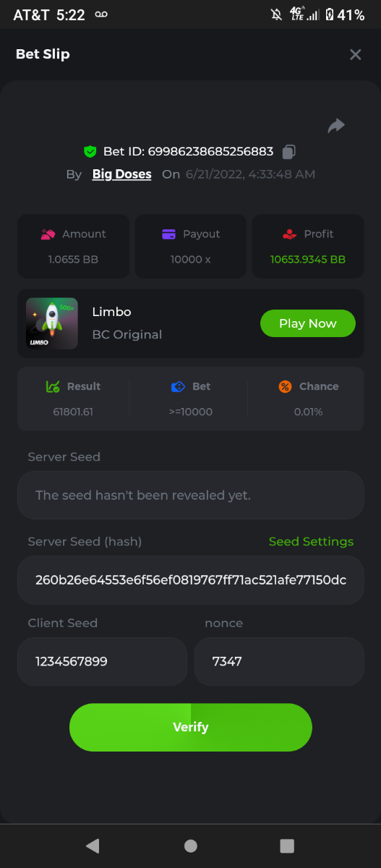This screenshot has height=868, width=381.
Task: Tap the green verified shield icon
Action: [x=90, y=151]
